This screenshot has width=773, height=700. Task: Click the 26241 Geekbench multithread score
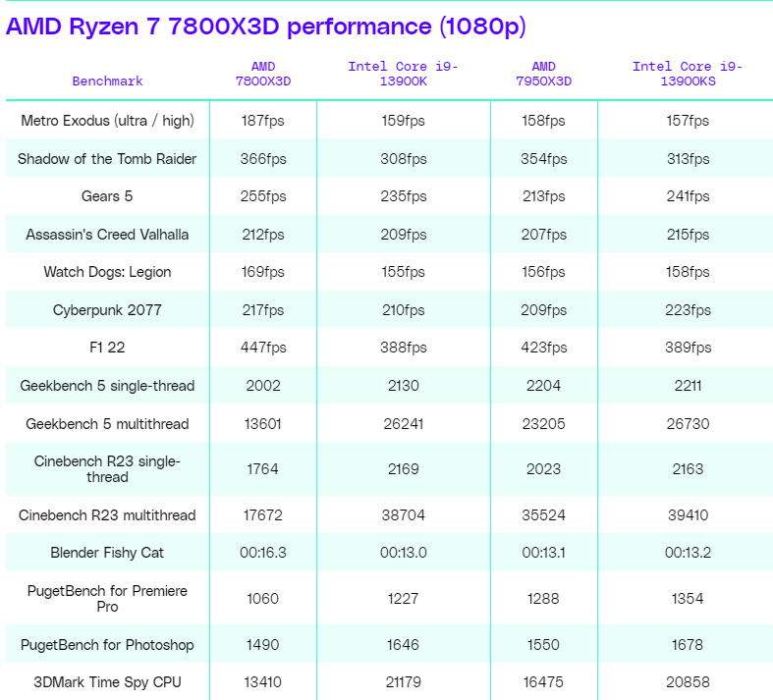(404, 424)
